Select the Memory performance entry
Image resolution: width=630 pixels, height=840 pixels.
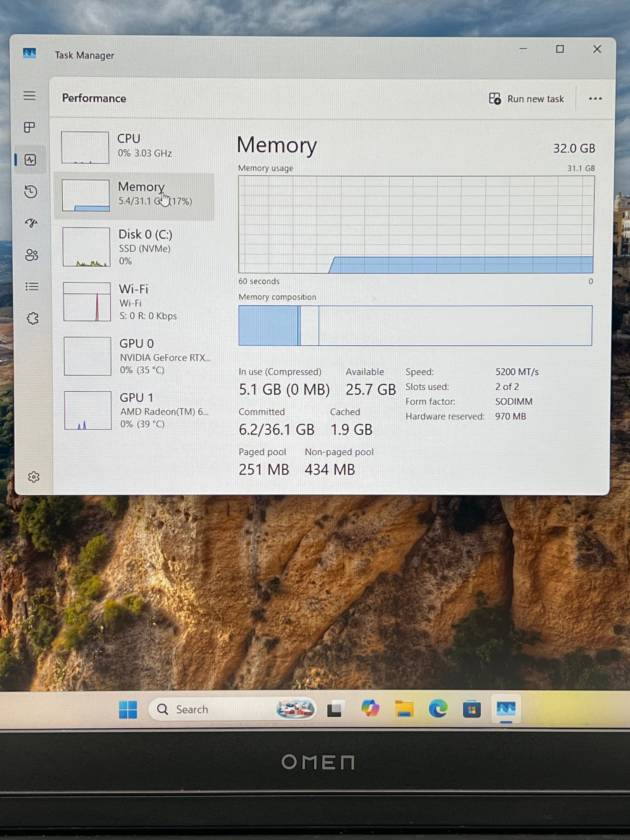pyautogui.click(x=134, y=196)
